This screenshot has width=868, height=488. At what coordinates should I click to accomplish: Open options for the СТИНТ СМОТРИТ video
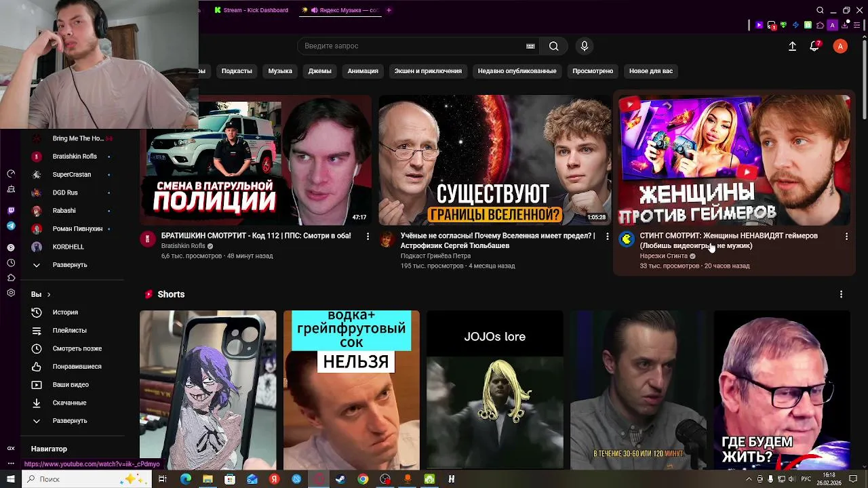coord(846,237)
